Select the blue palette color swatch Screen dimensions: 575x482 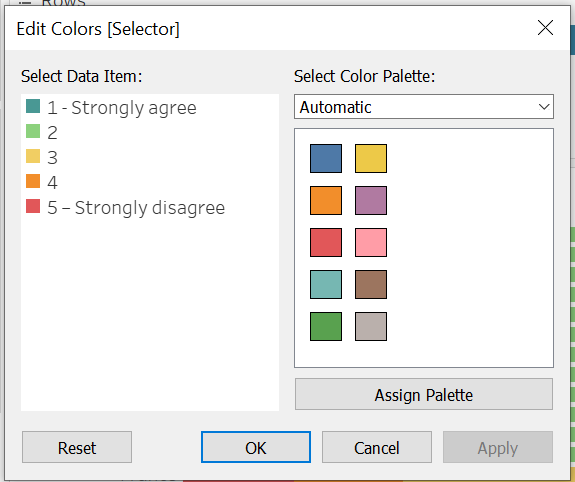(x=326, y=158)
